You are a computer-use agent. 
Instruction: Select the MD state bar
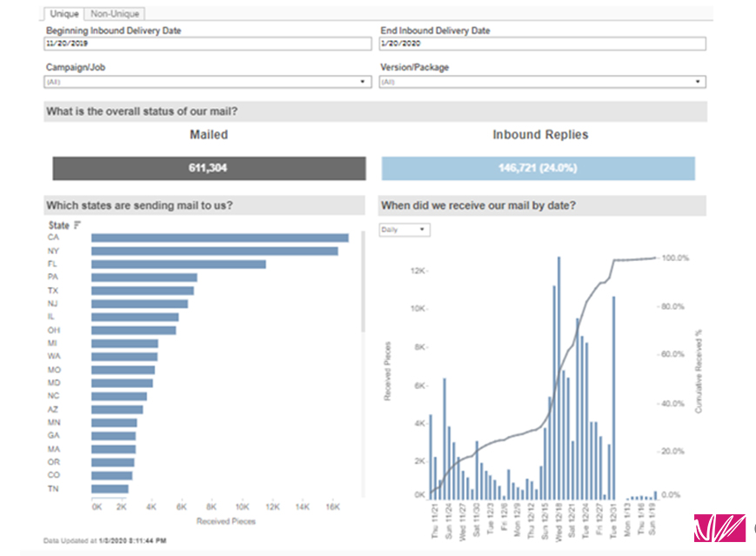[x=122, y=383]
